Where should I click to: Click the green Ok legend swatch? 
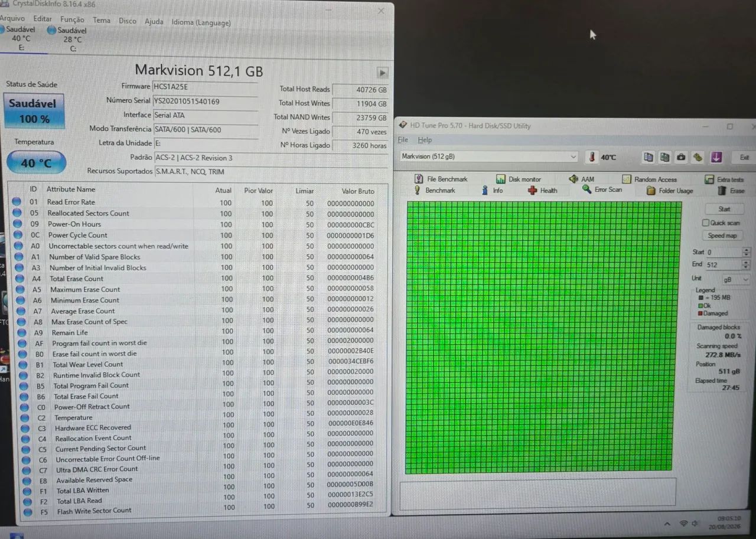[700, 306]
